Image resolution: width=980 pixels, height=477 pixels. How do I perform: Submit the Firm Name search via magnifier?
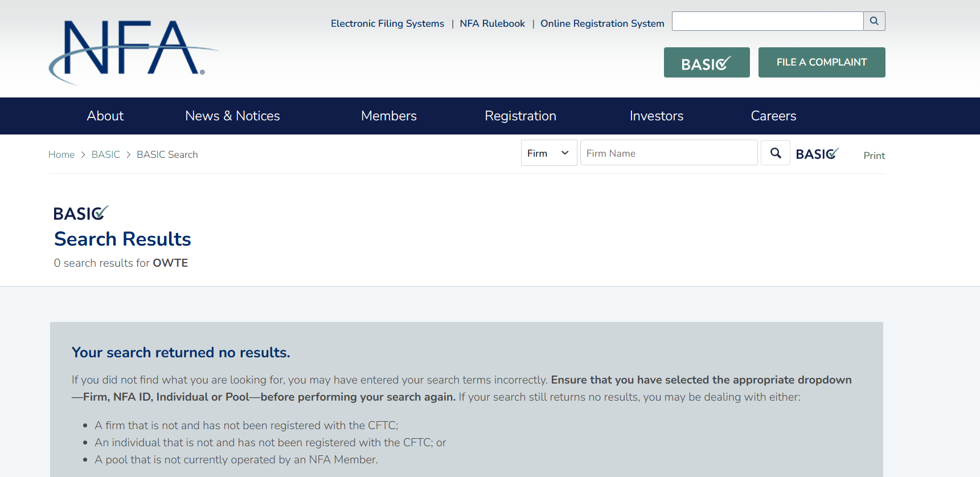[x=776, y=153]
